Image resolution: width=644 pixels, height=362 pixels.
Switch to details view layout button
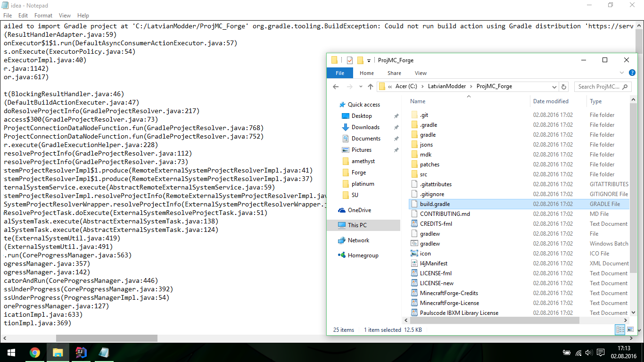tap(620, 330)
